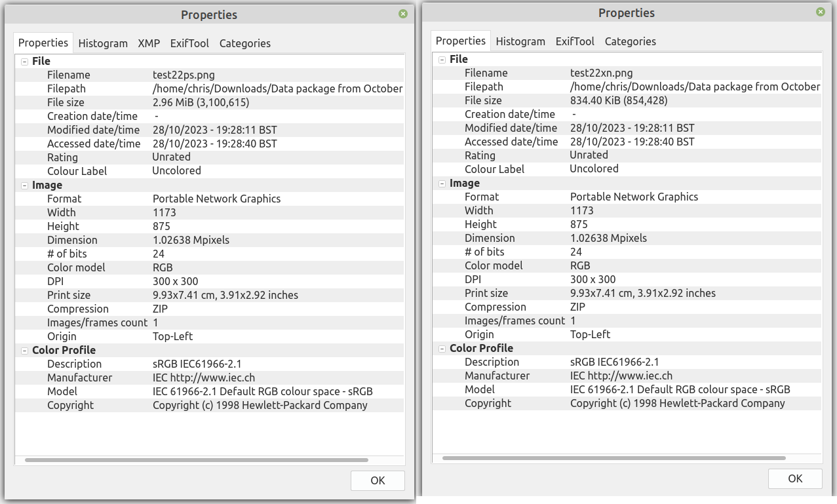Click horizontal scrollbar in left dialog
The image size is (837, 504).
197,460
